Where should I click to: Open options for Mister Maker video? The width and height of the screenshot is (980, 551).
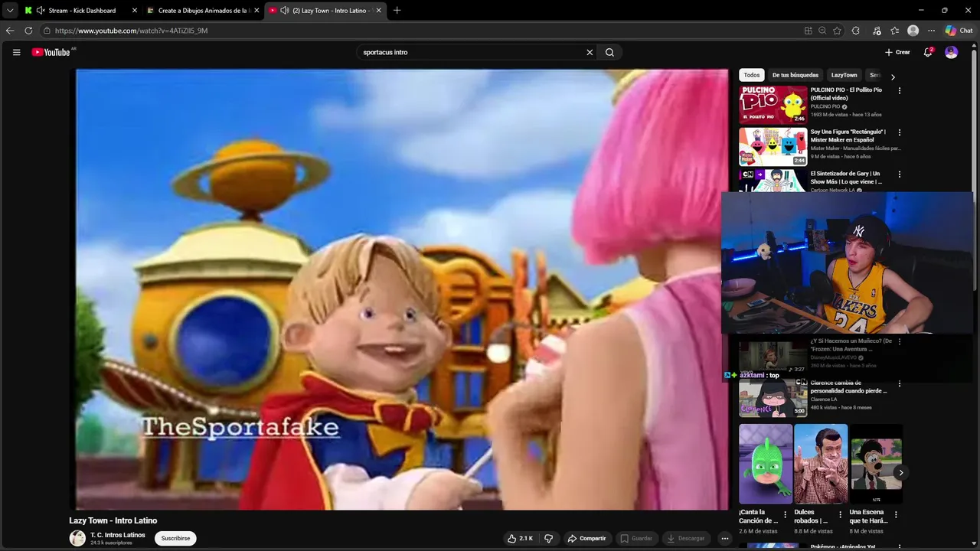899,132
